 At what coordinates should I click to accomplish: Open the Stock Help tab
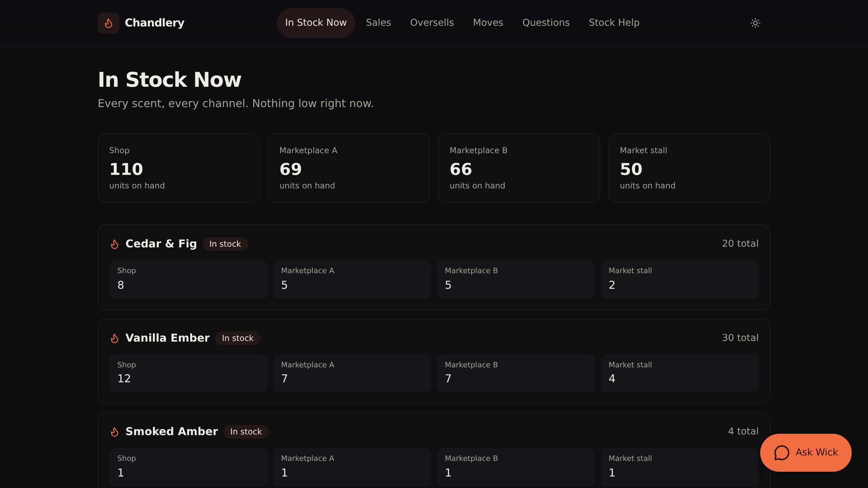[614, 23]
